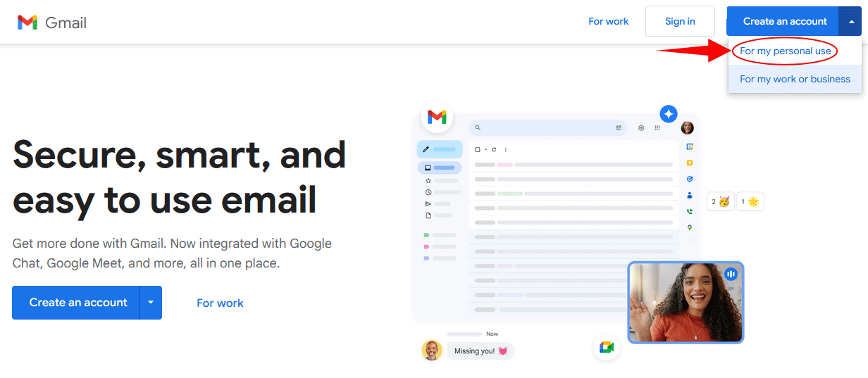868x378 pixels.
Task: Click the search magnifier icon in the illustration
Action: click(x=478, y=128)
